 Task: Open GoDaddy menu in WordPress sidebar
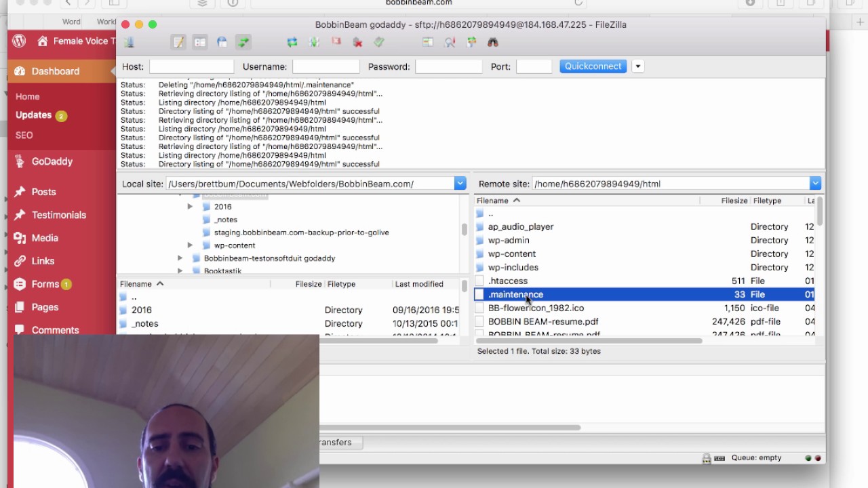pyautogui.click(x=52, y=161)
